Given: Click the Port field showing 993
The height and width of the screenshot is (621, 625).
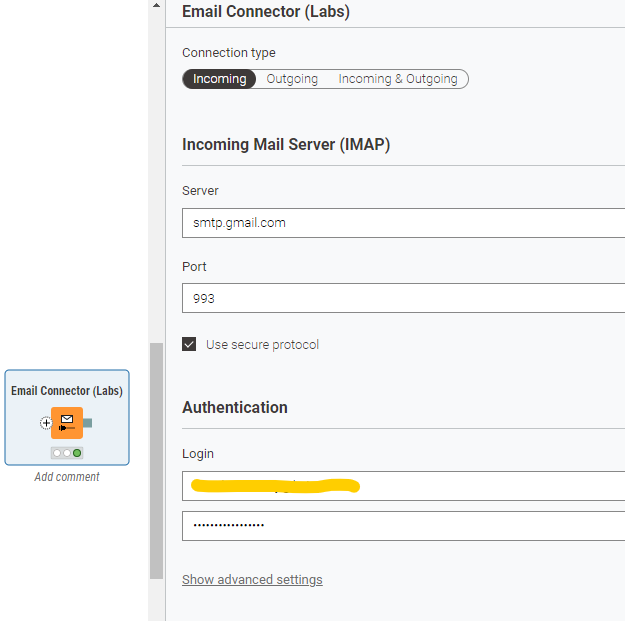Looking at the screenshot, I should [x=400, y=298].
